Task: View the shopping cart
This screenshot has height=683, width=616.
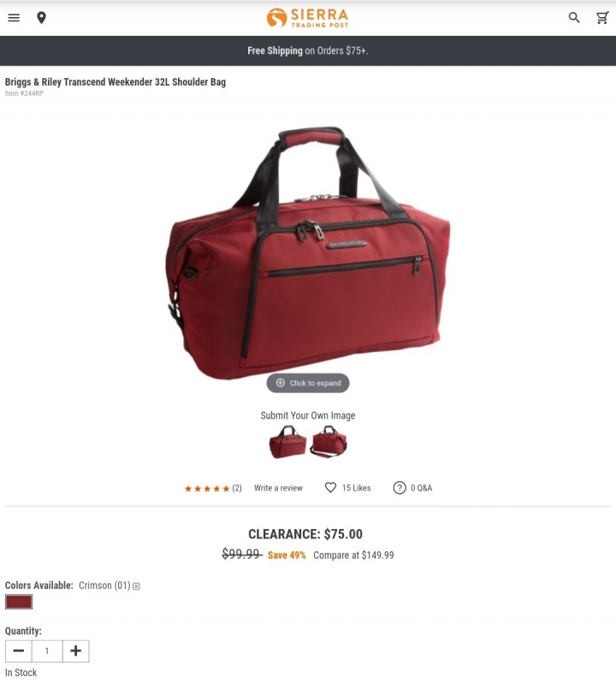Action: [602, 18]
